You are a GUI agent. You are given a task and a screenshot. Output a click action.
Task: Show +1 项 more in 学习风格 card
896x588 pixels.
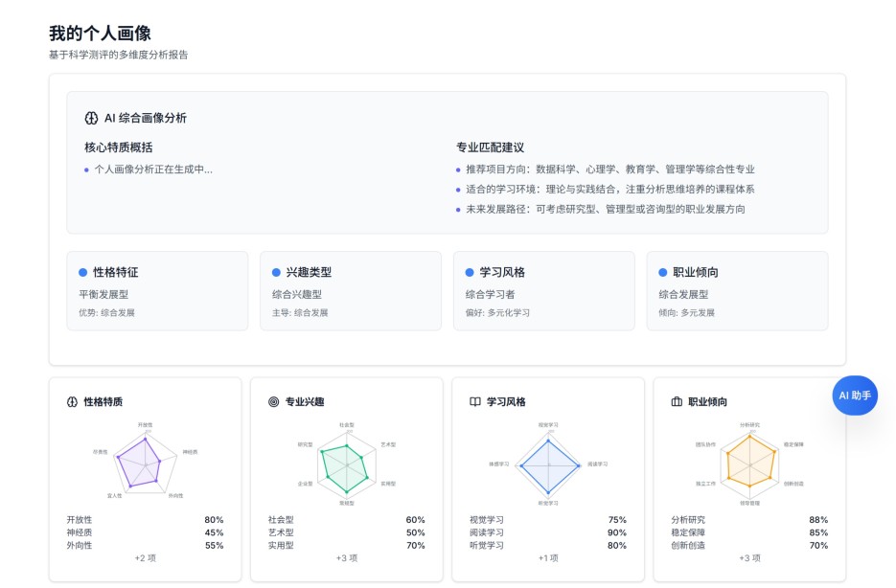[547, 558]
